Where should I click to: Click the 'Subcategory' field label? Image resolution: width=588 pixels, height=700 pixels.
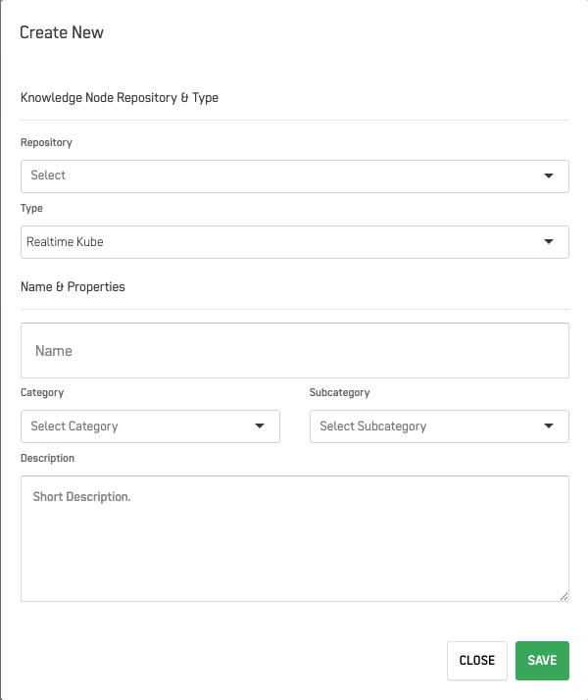[x=339, y=393]
